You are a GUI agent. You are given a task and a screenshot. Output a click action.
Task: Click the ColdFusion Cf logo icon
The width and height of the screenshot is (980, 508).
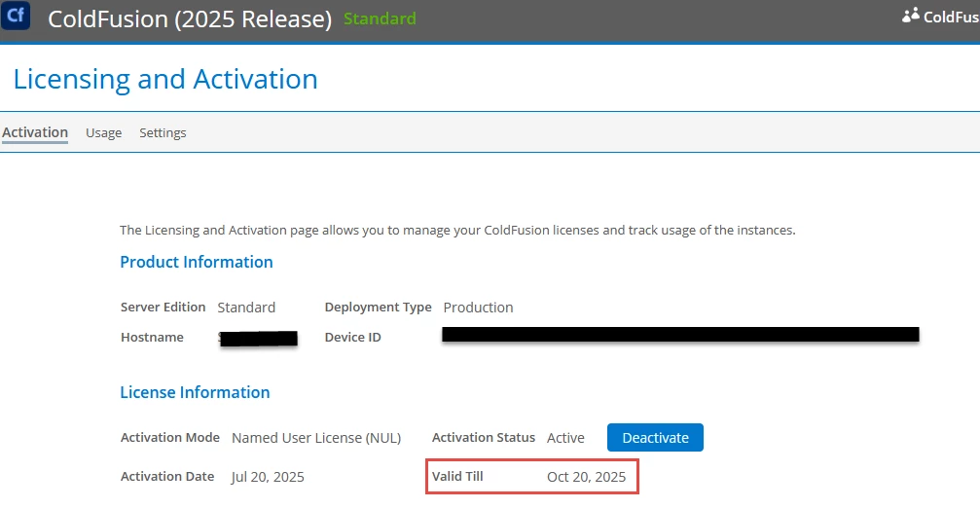click(x=15, y=15)
